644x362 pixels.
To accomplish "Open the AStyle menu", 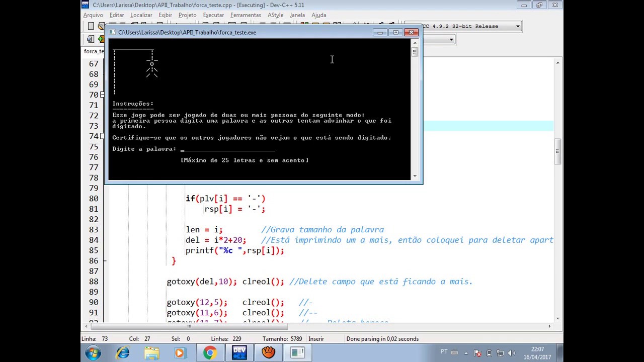I will [275, 15].
